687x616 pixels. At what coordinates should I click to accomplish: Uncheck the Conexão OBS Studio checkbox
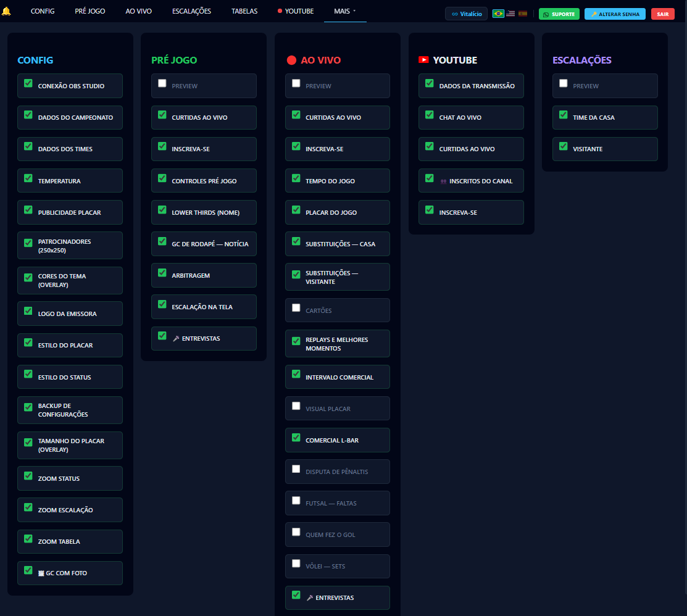28,83
